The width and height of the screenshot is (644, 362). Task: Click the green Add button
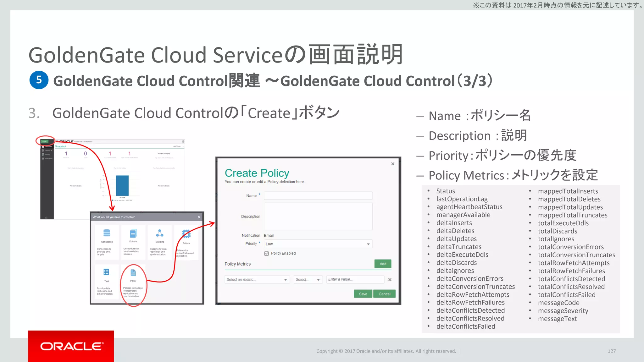tap(383, 264)
